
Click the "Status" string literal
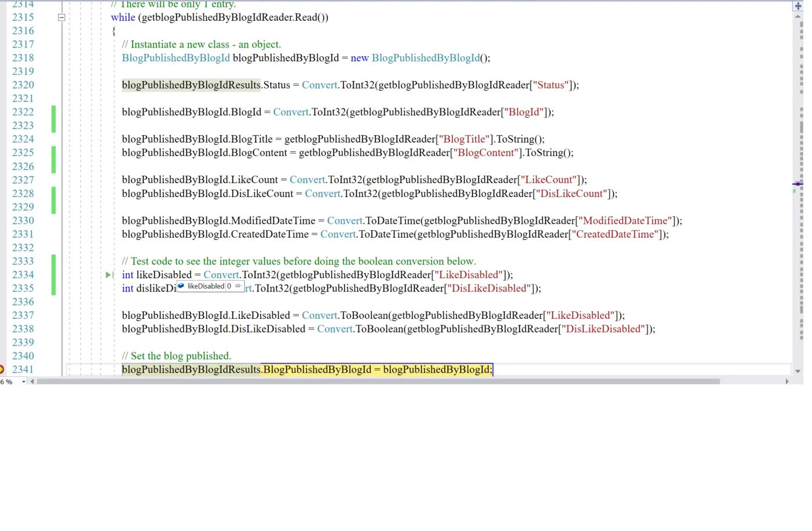pyautogui.click(x=551, y=85)
